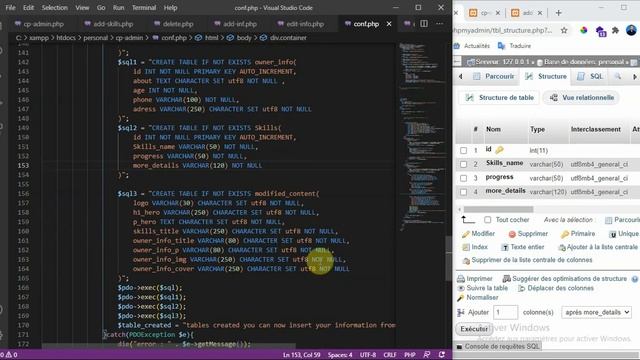Open the File menu in VS Code
This screenshot has height=360, width=640.
pos(10,7)
